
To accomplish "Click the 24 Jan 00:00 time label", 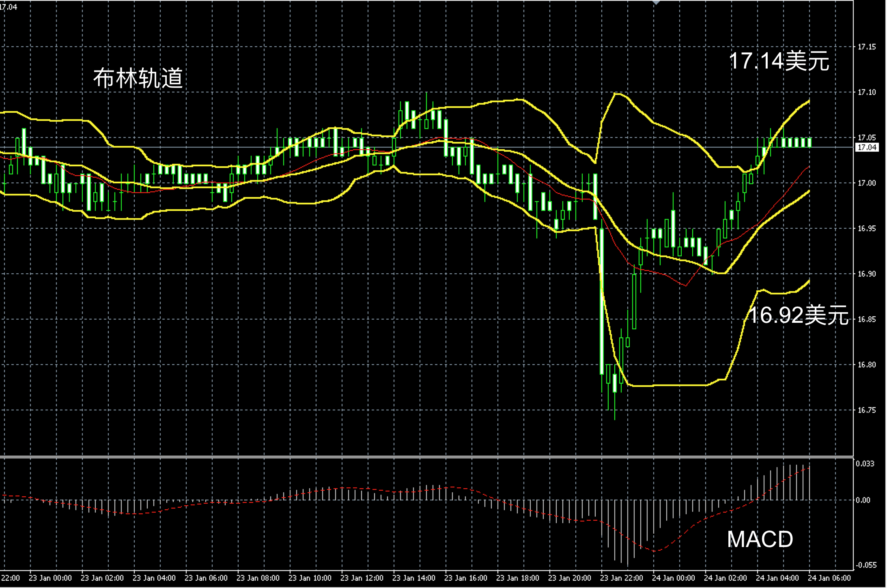I will (673, 578).
